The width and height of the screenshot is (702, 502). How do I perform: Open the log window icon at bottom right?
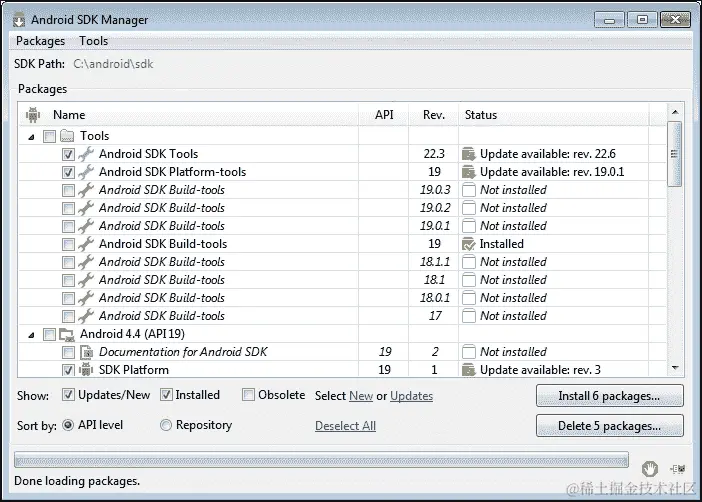pos(678,469)
